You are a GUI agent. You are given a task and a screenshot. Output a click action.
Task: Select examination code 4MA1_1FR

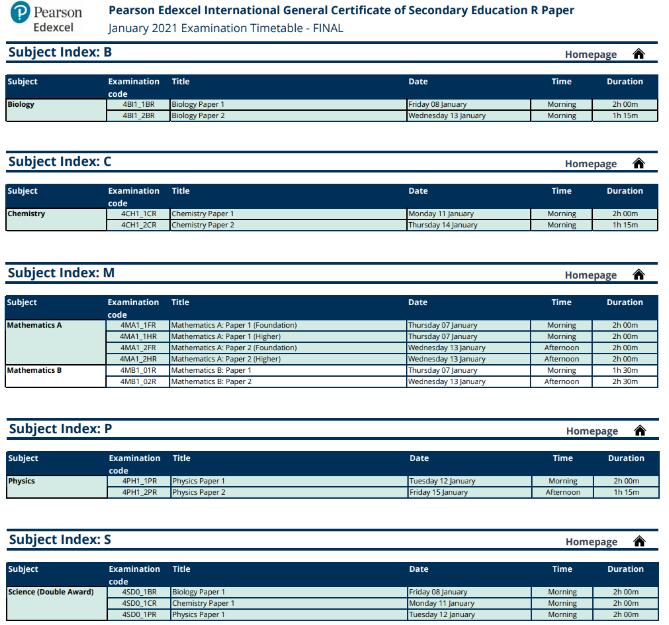pos(138,325)
